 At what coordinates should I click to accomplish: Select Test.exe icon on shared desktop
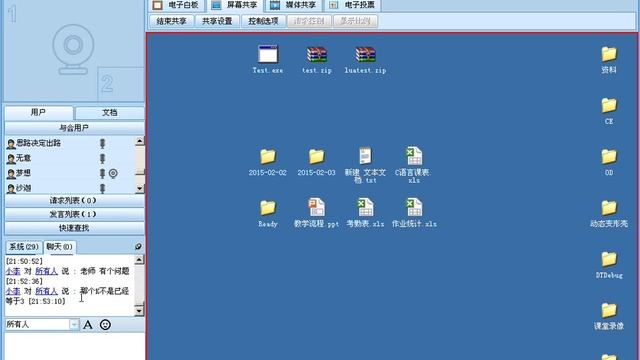click(x=268, y=60)
